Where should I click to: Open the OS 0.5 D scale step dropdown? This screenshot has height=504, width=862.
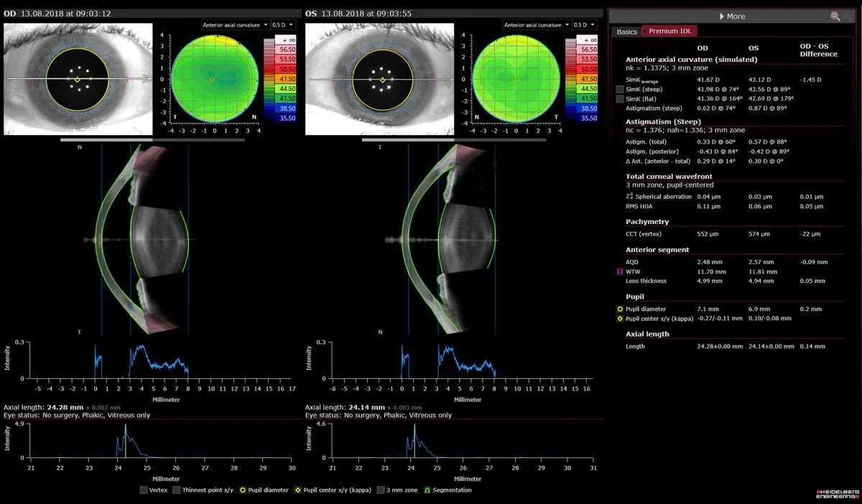(585, 25)
